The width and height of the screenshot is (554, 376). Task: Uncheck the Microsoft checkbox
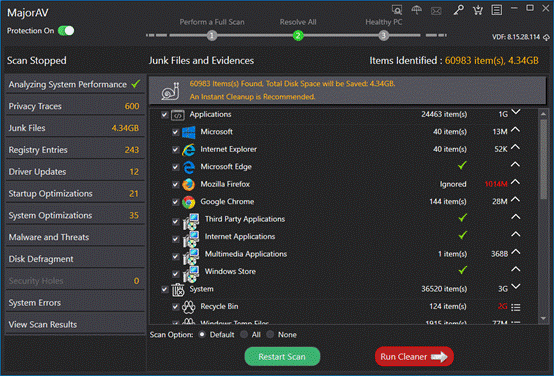(x=175, y=132)
